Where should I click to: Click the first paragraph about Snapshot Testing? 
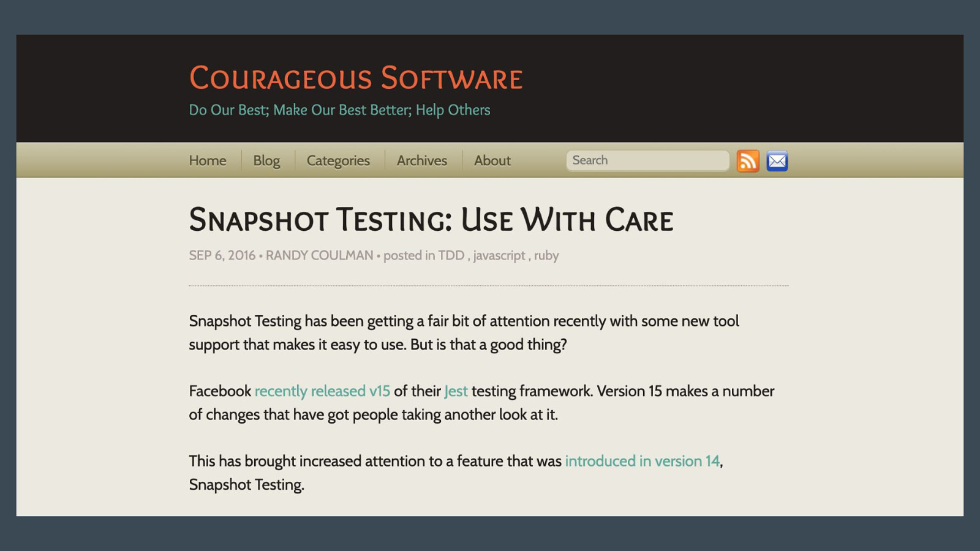[x=464, y=332]
